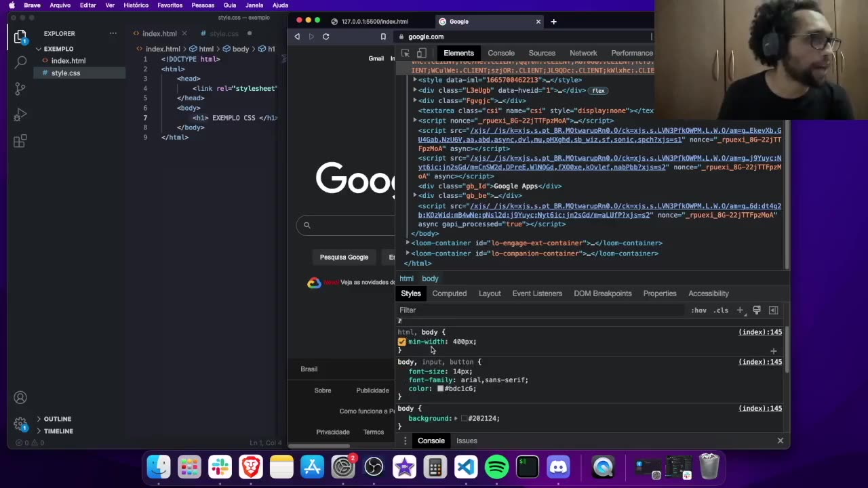This screenshot has width=868, height=488.
Task: Click the bookmark icon in Brave toolbar
Action: (x=383, y=37)
